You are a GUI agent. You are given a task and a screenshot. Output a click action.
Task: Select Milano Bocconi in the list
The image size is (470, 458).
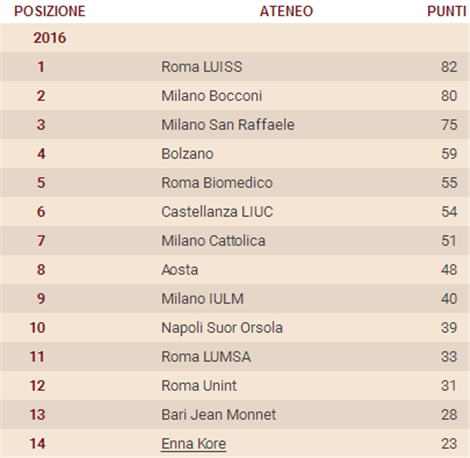coord(212,96)
